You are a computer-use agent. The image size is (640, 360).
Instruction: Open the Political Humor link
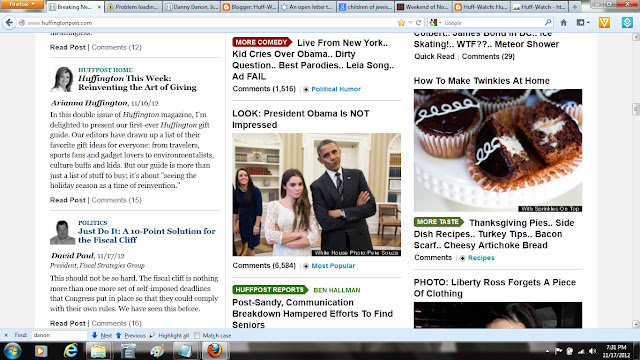(x=336, y=89)
